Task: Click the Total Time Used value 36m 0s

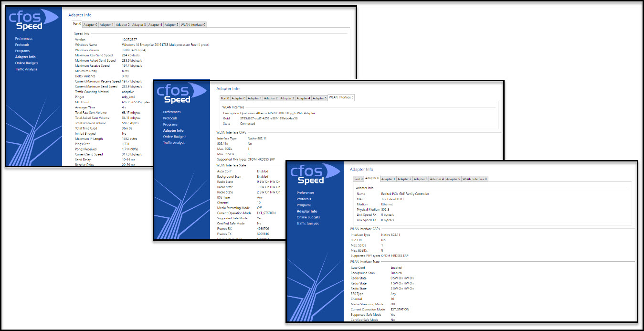Action: point(127,128)
